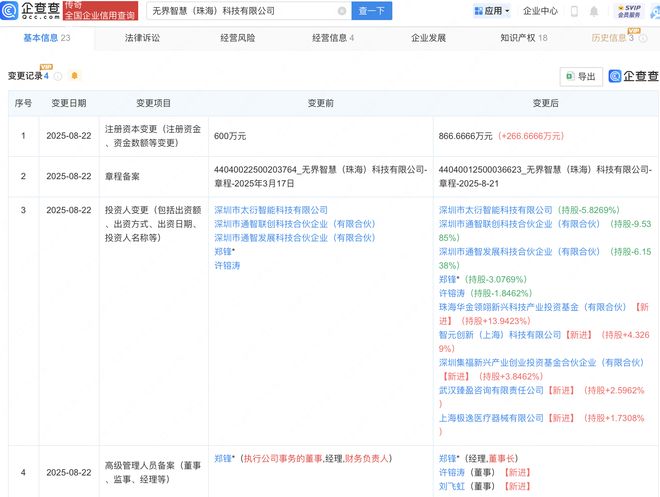Clear the search box with the X icon
The image size is (660, 497).
[342, 11]
